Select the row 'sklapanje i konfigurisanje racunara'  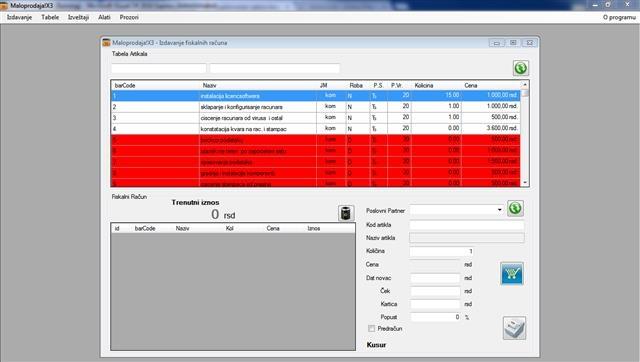pyautogui.click(x=316, y=107)
